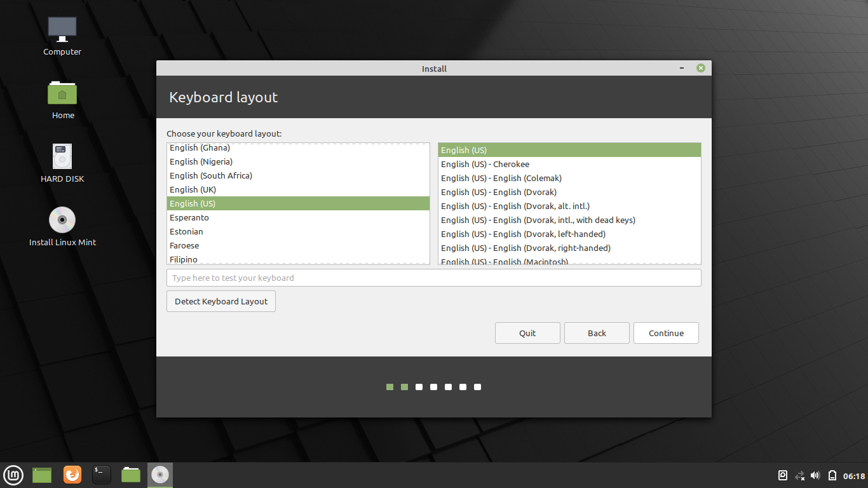Open the Home folder desktop icon
Viewport: 868px width, 488px height.
tap(62, 93)
